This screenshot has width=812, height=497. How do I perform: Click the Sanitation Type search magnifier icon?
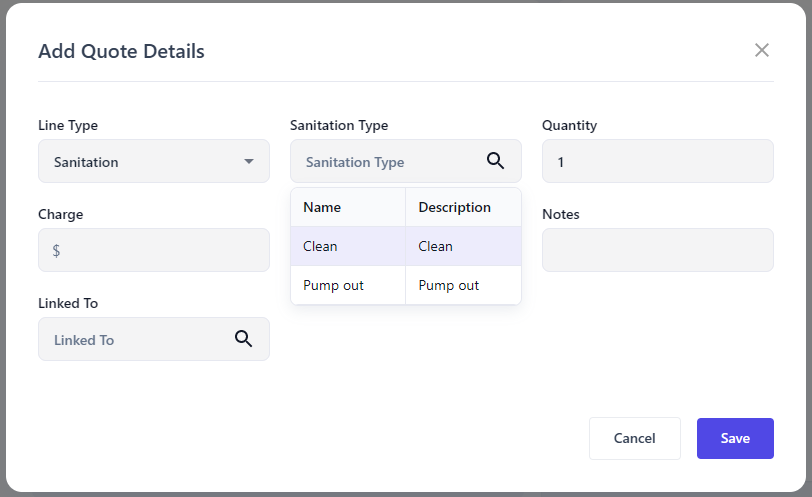(x=495, y=161)
